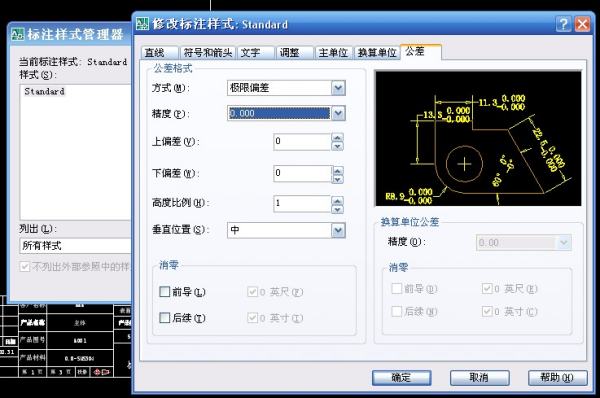Screen dimensions: 600x398
Task: Toggle the 0 英尺 (F) checkbox in 公差格式
Action: click(x=252, y=292)
